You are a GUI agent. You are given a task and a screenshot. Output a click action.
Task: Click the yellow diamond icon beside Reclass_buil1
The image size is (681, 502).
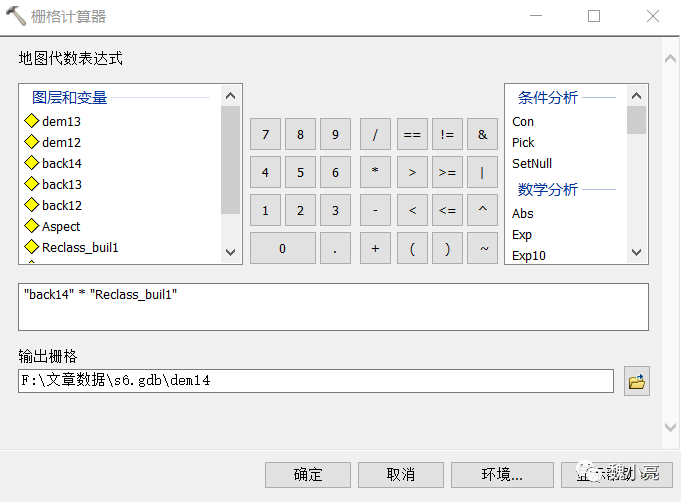(x=32, y=247)
